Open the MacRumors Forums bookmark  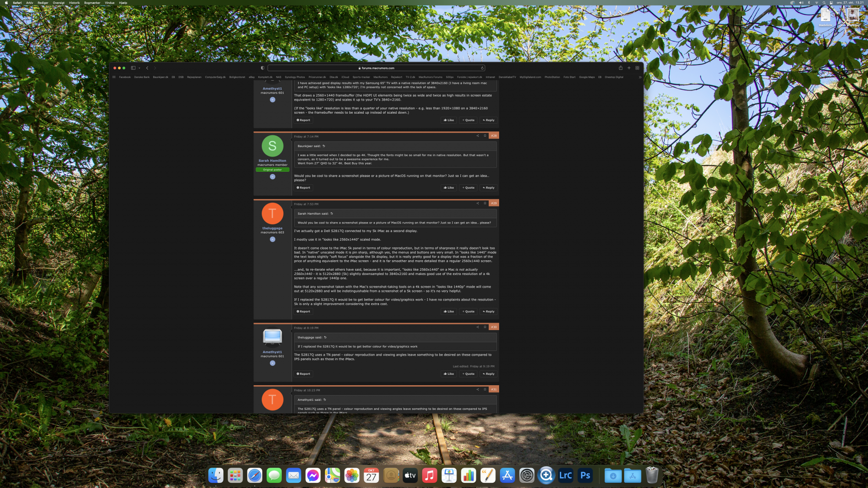430,77
